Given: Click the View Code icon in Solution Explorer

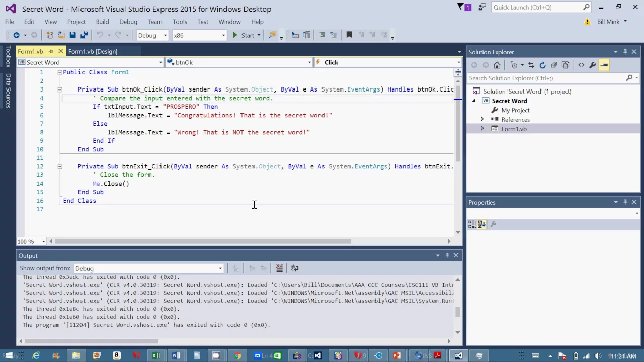Looking at the screenshot, I should point(581,65).
